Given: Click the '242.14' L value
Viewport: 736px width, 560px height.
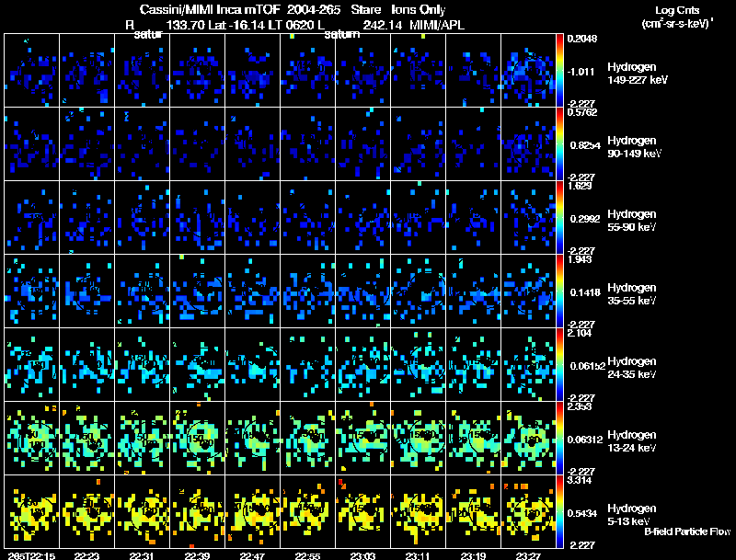Looking at the screenshot, I should click(383, 25).
